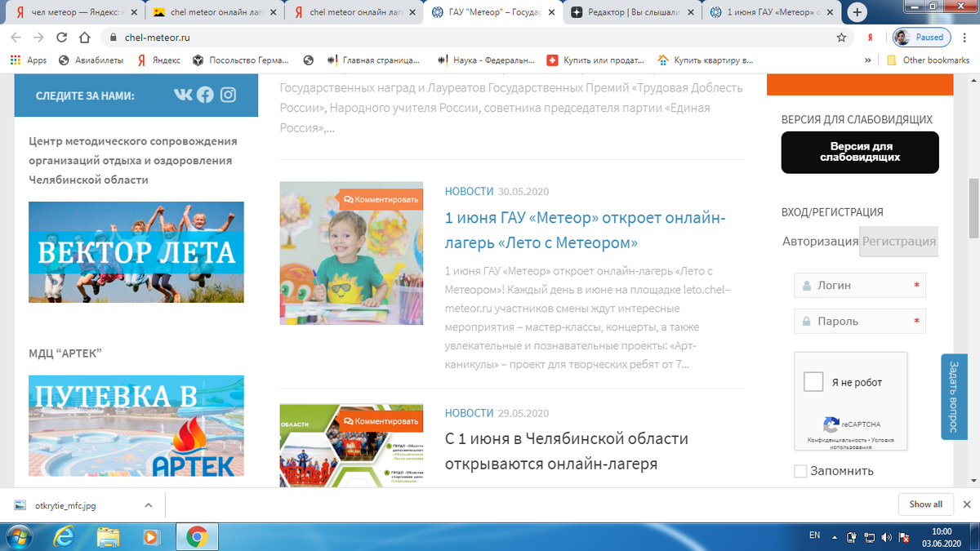Enable the «Запомнить» checkbox
This screenshot has height=551, width=980.
(x=800, y=471)
